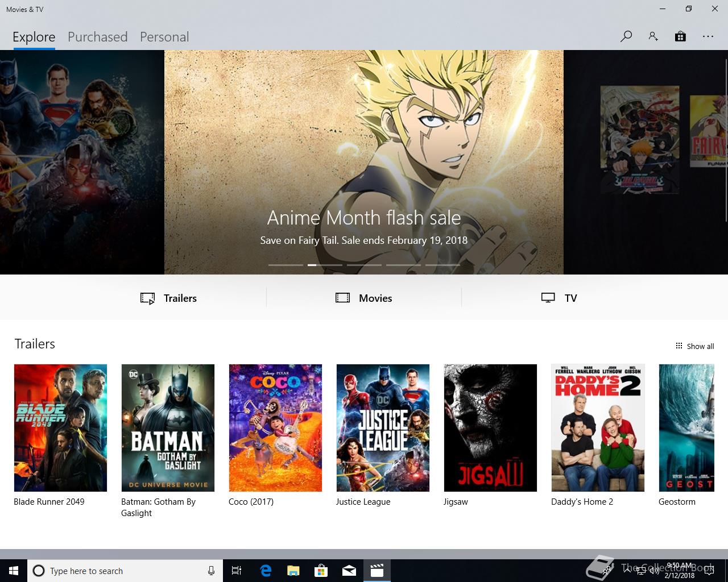Open the more options ellipsis menu
Viewport: 728px width, 582px height.
pyautogui.click(x=708, y=36)
